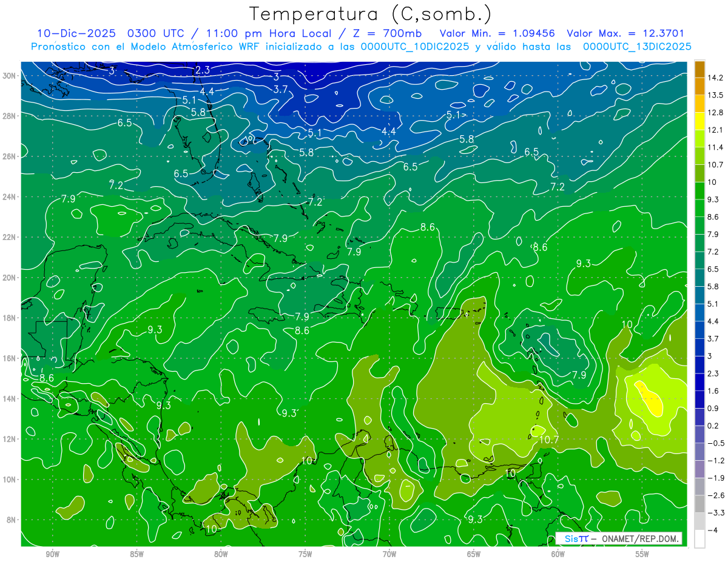The width and height of the screenshot is (728, 562).
Task: Click the 65W longitude axis label
Action: 474,554
